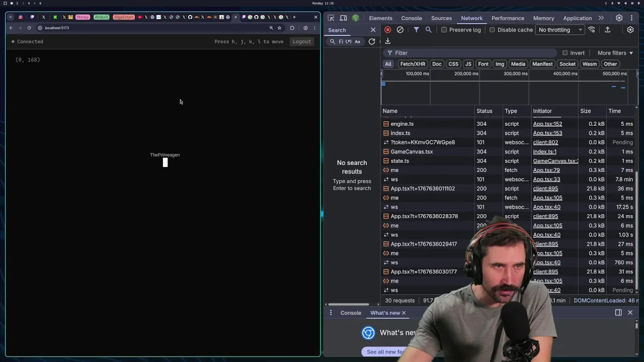The height and width of the screenshot is (362, 644).
Task: Show more DevTools tabs chevron
Action: [601, 18]
